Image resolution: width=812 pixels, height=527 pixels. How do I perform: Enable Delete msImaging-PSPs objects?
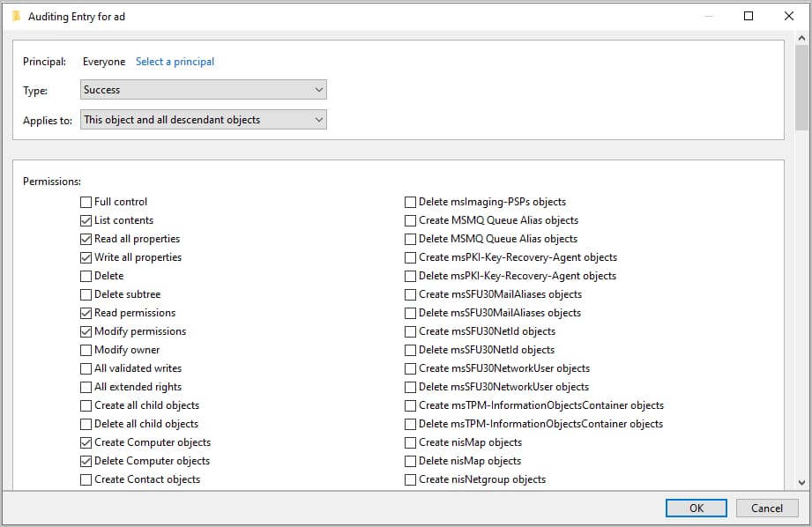[410, 202]
